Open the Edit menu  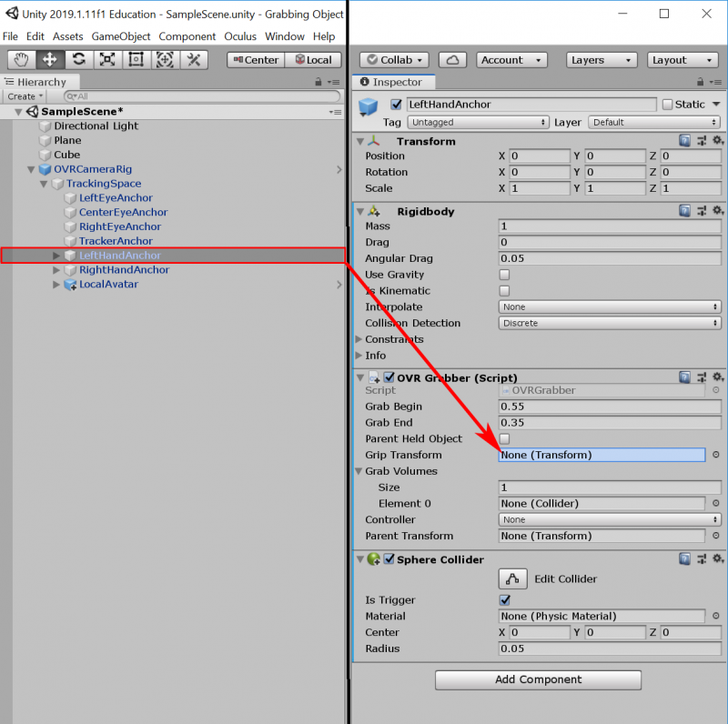point(35,36)
